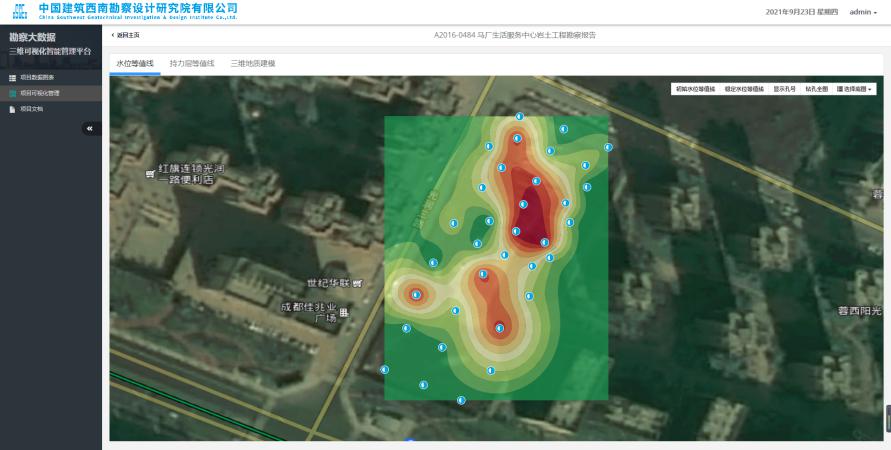Click the 世纪华联 supermarket map icon
891x450 pixels.
pyautogui.click(x=358, y=284)
